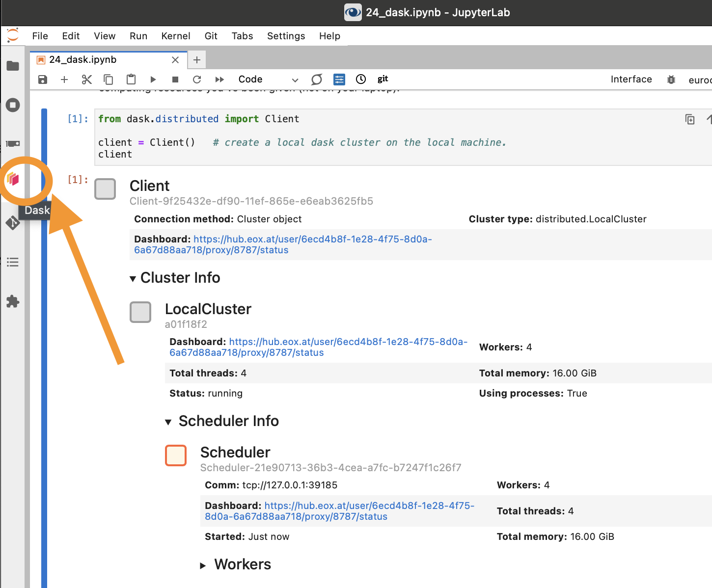Open the blue settings sliders toolbar icon

(x=339, y=80)
